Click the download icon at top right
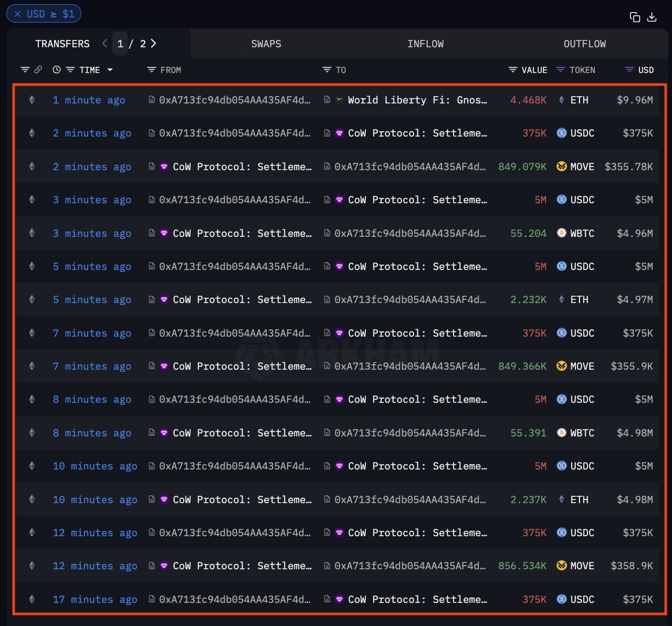The image size is (672, 626). [652, 17]
